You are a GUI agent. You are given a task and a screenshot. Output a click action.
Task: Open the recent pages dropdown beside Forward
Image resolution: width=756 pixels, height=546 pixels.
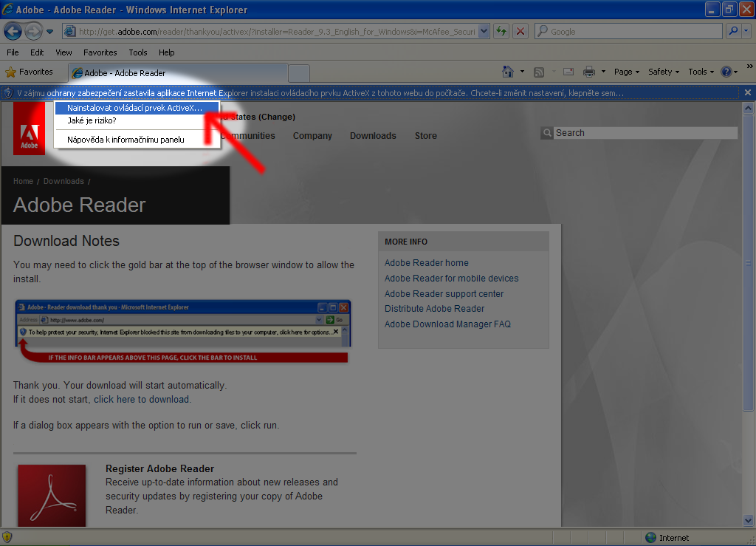click(49, 32)
